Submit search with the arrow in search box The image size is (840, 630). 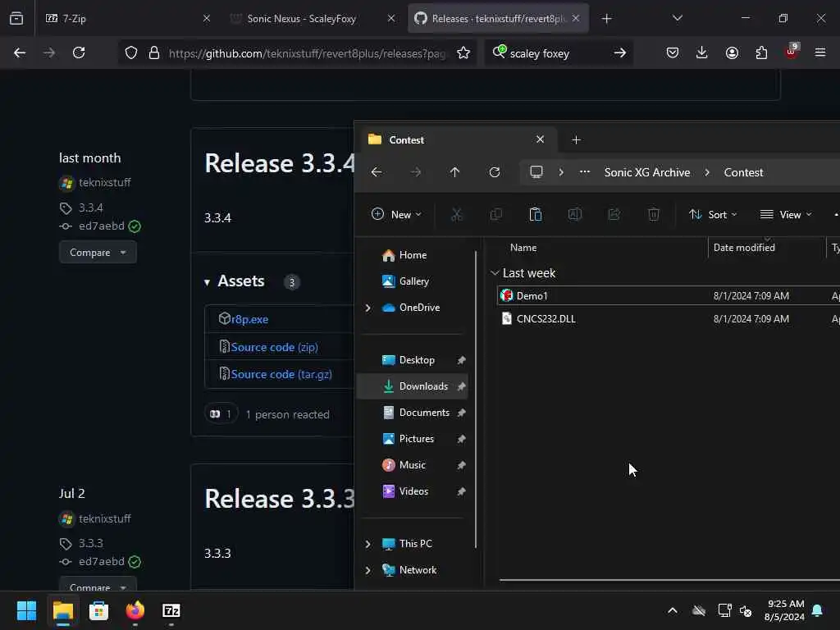point(620,52)
